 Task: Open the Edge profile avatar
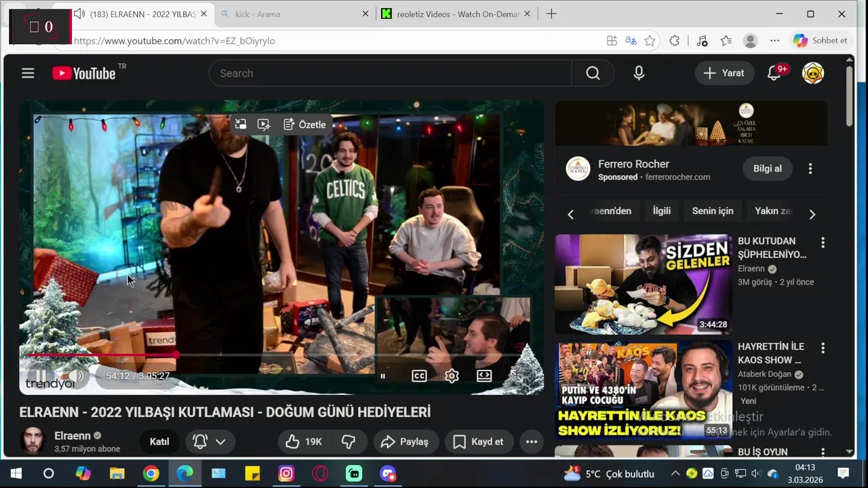(x=750, y=41)
